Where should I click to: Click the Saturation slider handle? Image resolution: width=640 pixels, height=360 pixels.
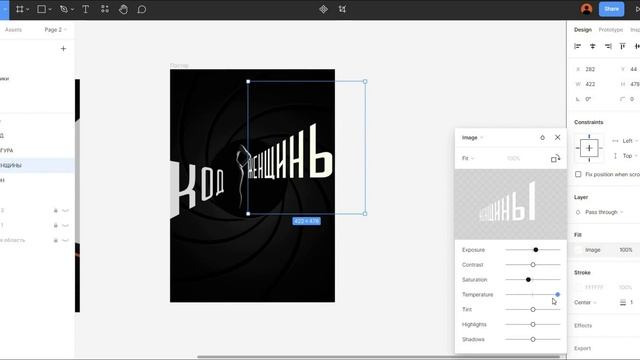[x=528, y=280]
